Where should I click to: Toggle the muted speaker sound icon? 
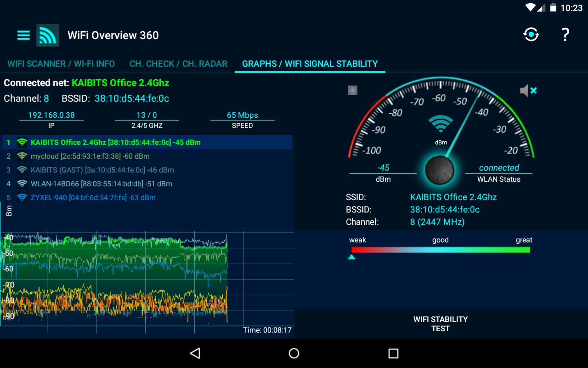tap(528, 91)
